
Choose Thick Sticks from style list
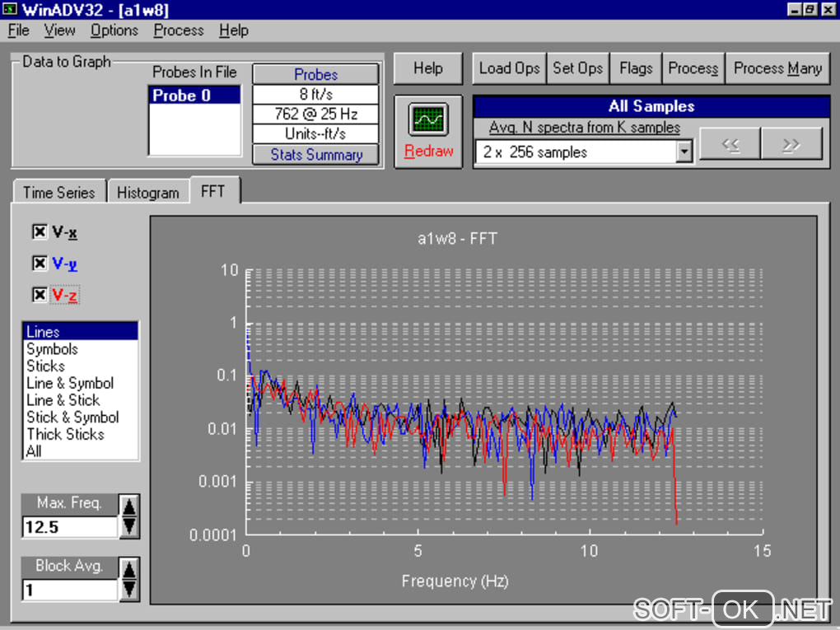(x=65, y=434)
